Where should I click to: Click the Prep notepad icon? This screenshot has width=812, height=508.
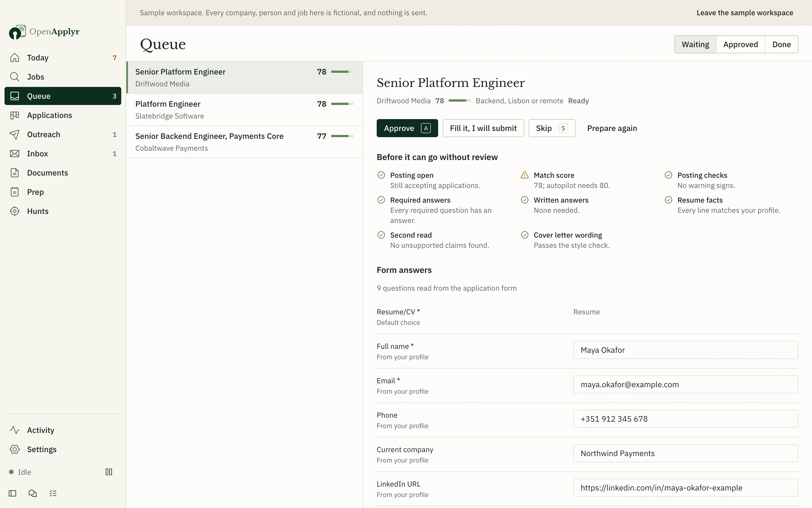pyautogui.click(x=14, y=192)
